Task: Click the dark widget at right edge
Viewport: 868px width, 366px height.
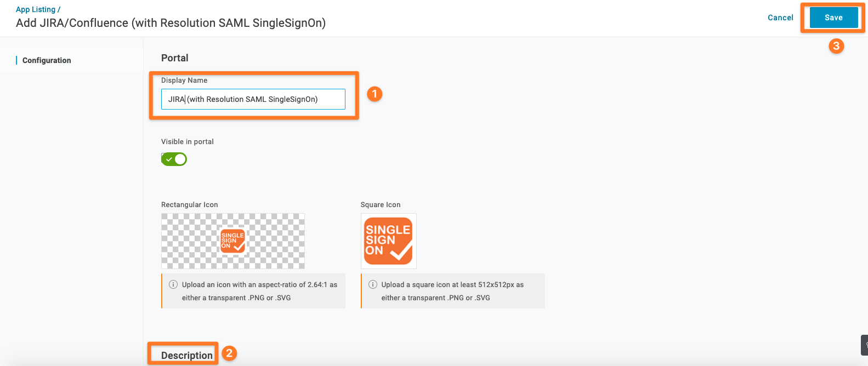Action: click(x=864, y=345)
